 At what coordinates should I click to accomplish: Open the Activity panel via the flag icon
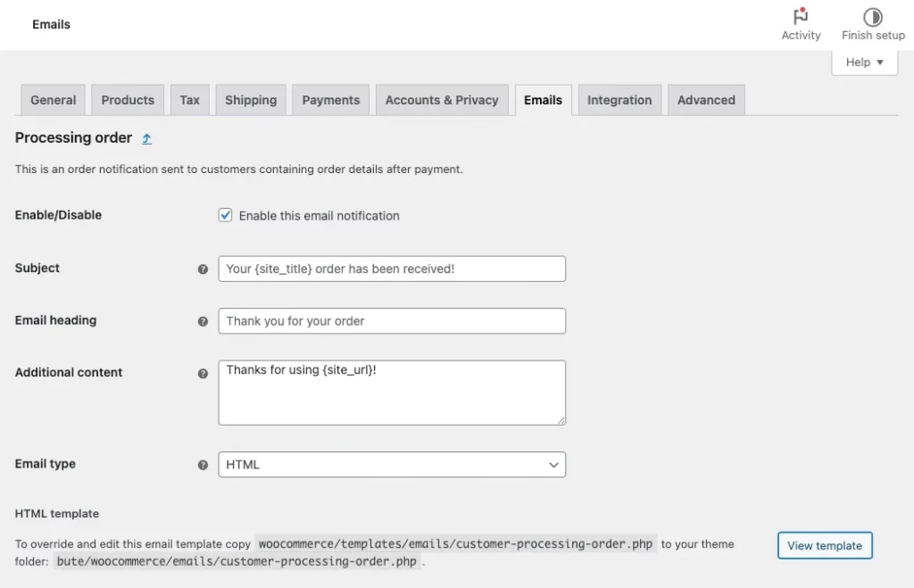800,22
